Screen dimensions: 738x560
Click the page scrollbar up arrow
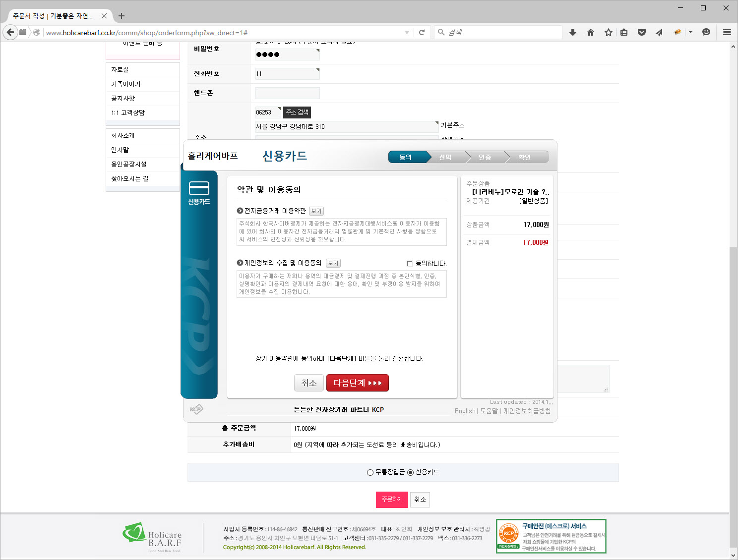733,47
